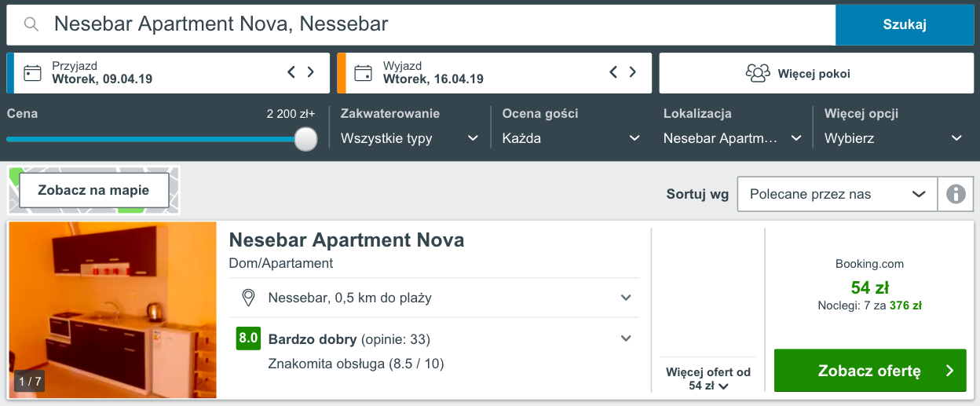
Task: Click the Noclegi: 7 za 376 zł text
Action: 869,305
